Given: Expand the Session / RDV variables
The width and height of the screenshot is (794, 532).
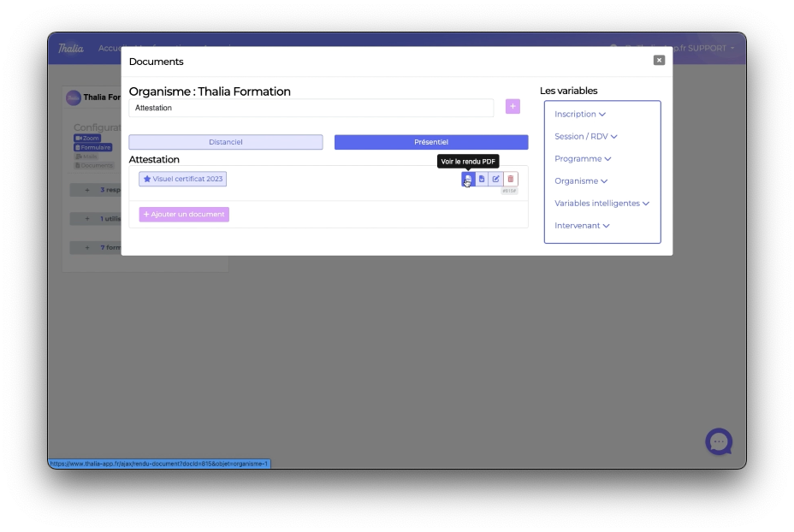Looking at the screenshot, I should click(585, 137).
